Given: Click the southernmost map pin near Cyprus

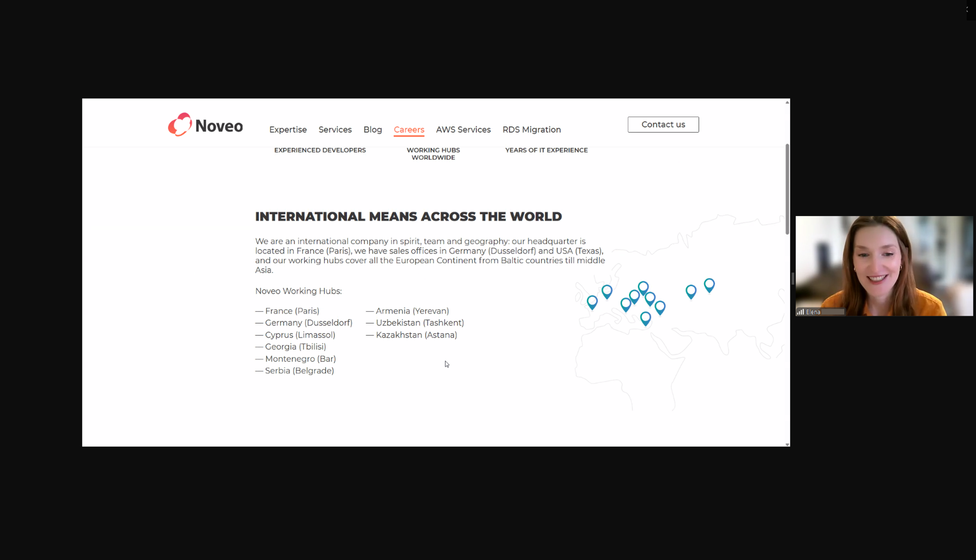Looking at the screenshot, I should (645, 319).
